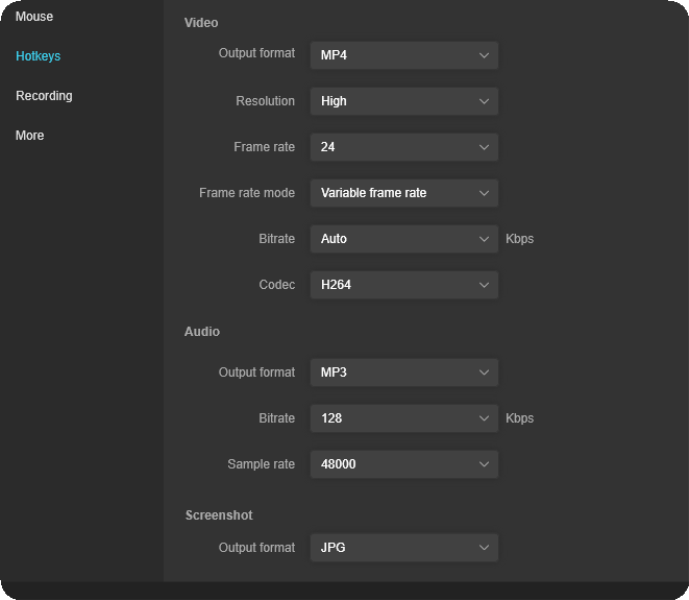The width and height of the screenshot is (689, 600).
Task: Open the Mouse settings section
Action: click(x=34, y=17)
